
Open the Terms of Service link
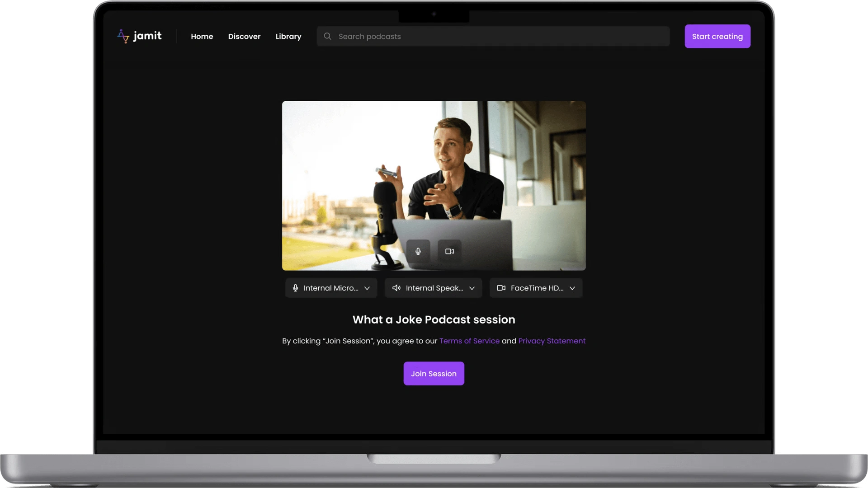tap(469, 341)
